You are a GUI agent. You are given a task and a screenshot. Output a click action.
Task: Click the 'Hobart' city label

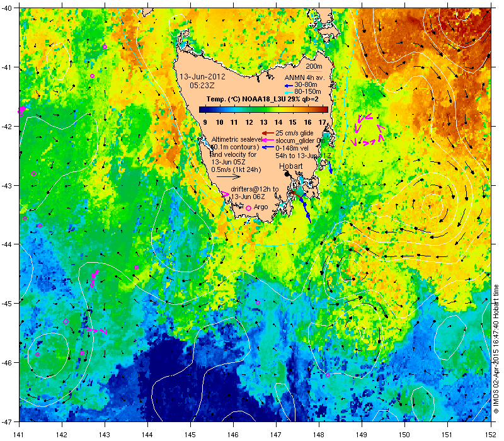coord(290,166)
